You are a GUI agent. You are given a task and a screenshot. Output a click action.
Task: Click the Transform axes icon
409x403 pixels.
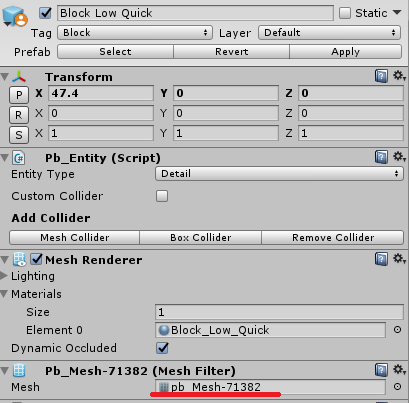coord(19,77)
